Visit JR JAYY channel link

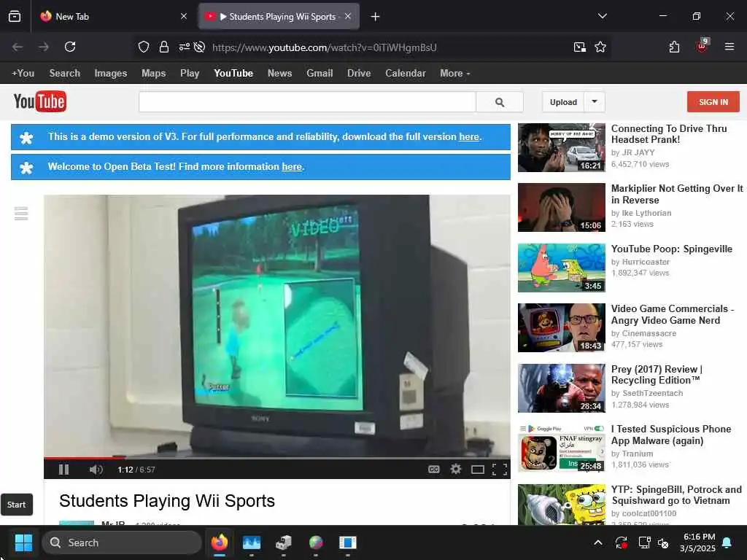coord(638,152)
